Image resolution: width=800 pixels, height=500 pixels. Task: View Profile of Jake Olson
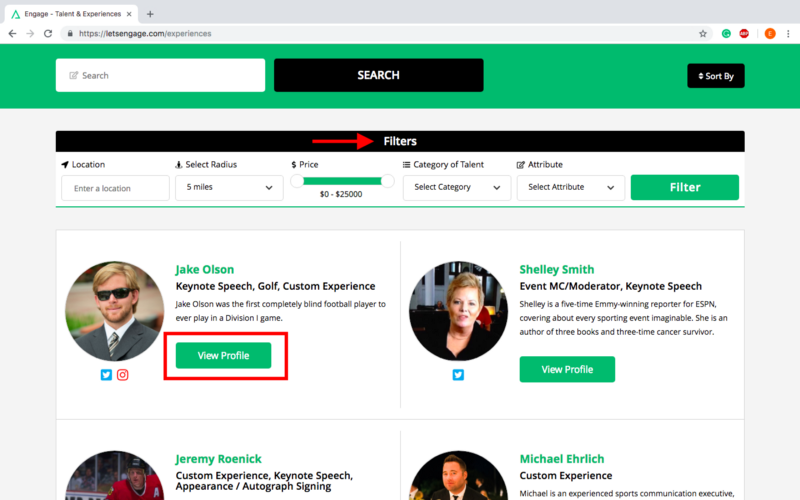coord(223,355)
